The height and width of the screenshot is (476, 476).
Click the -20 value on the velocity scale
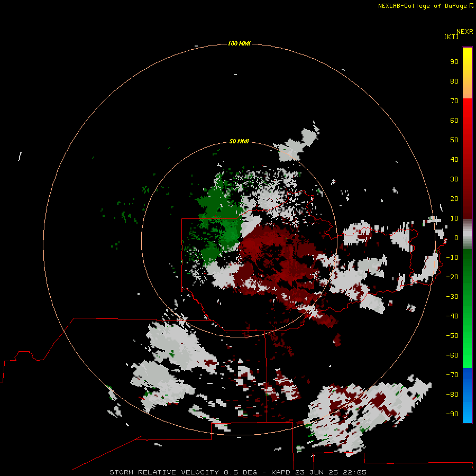click(x=452, y=277)
